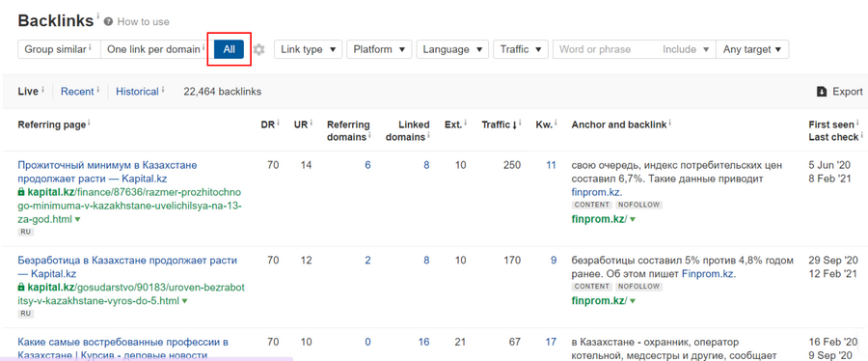Open the first kapital.kz referring page link
The height and width of the screenshot is (361, 868).
click(x=107, y=172)
